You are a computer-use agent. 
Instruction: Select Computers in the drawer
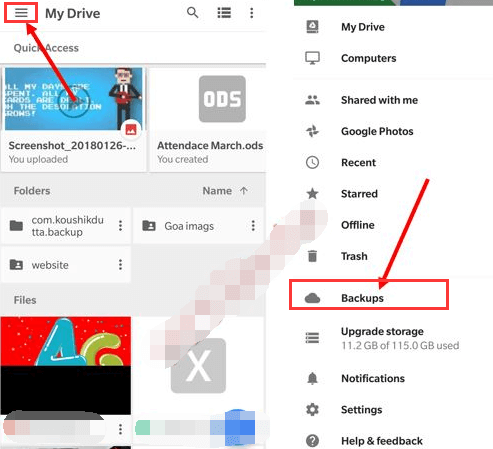point(369,58)
